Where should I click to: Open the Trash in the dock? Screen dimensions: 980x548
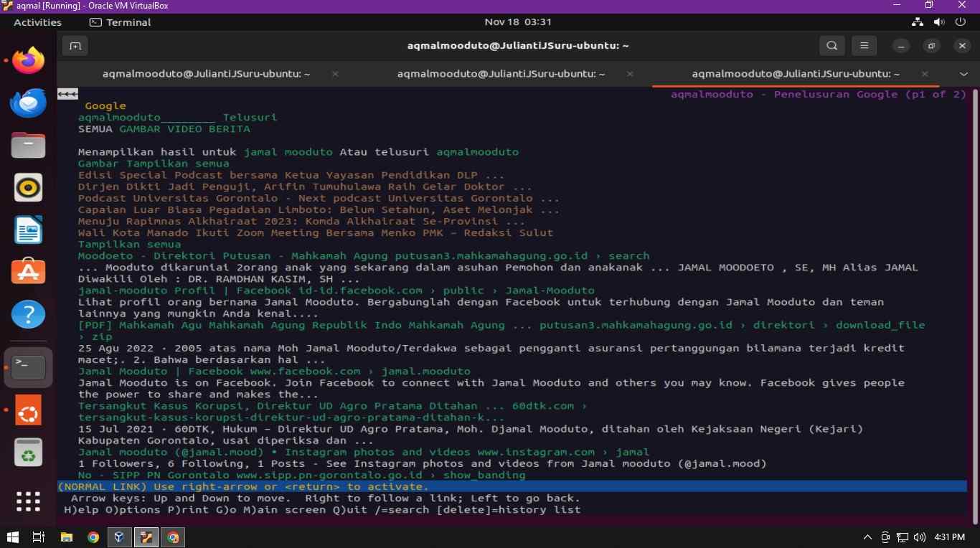(28, 453)
